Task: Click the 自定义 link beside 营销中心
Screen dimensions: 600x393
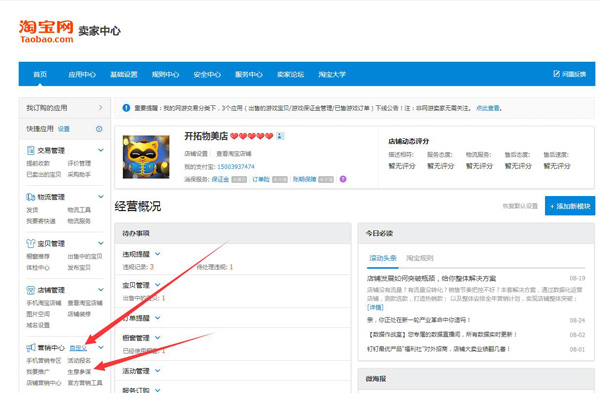Action: click(x=78, y=348)
